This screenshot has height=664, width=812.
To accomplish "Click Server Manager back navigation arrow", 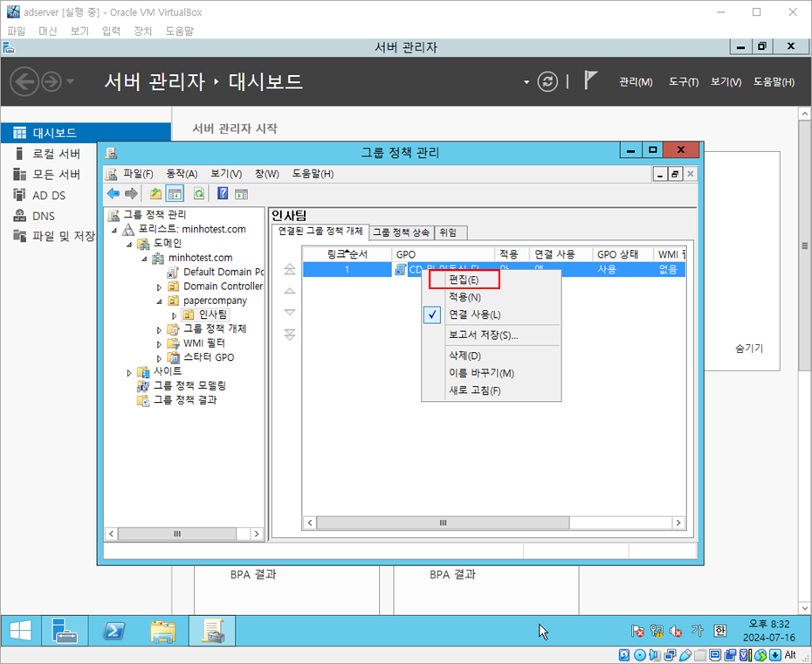I will point(24,81).
